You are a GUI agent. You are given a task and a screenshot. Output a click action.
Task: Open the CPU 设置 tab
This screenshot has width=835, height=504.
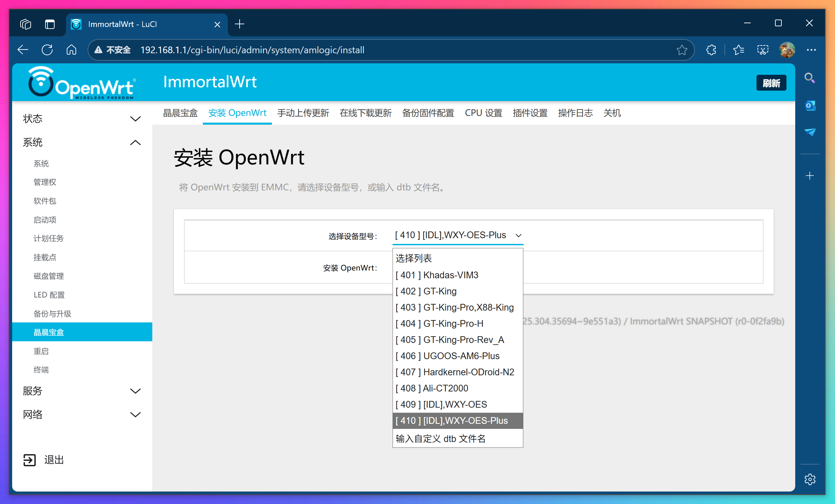pos(484,113)
